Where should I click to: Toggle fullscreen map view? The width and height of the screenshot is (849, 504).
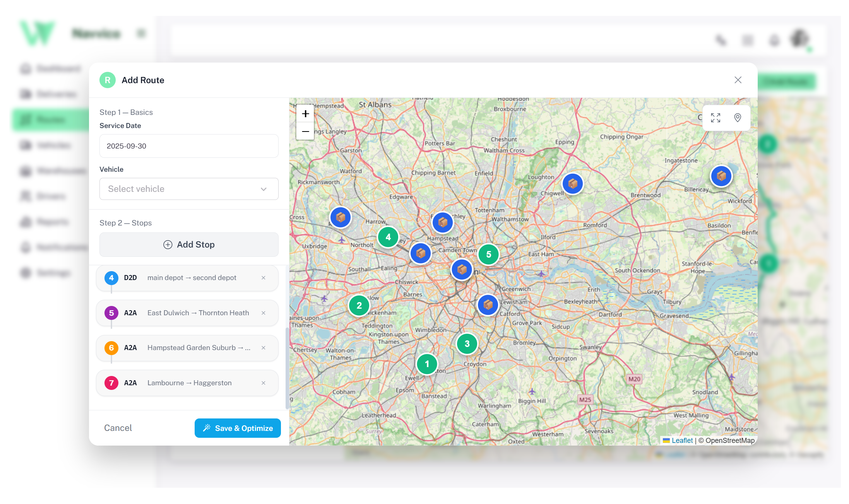point(715,118)
